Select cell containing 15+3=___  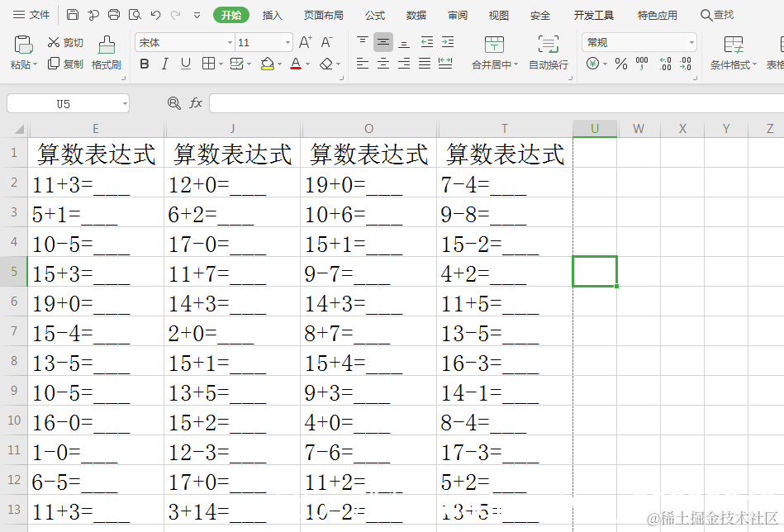click(96, 272)
